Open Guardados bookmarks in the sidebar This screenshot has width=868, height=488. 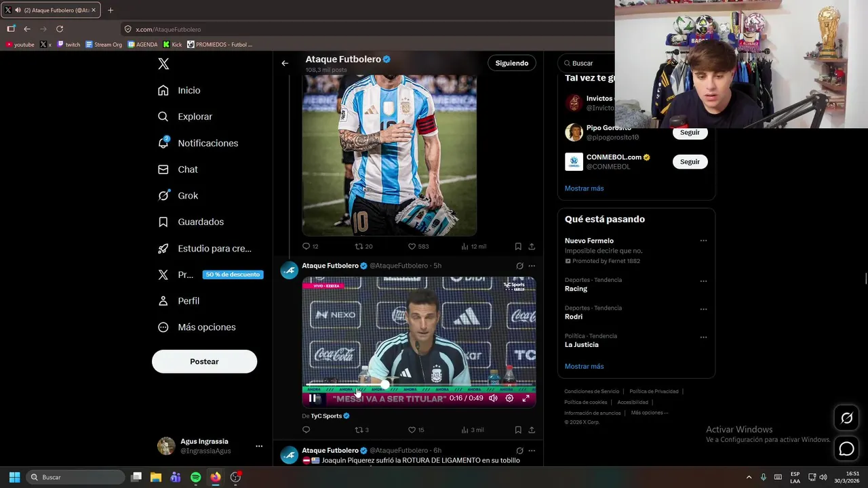coord(191,222)
